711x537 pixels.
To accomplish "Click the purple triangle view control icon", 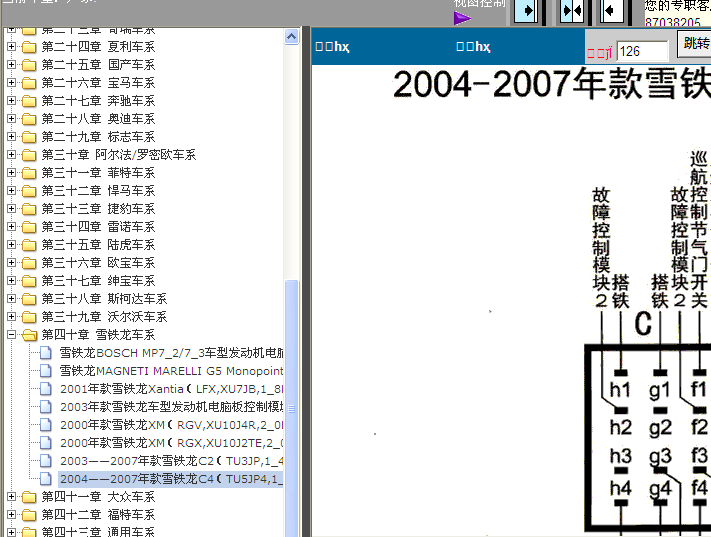I will (462, 18).
